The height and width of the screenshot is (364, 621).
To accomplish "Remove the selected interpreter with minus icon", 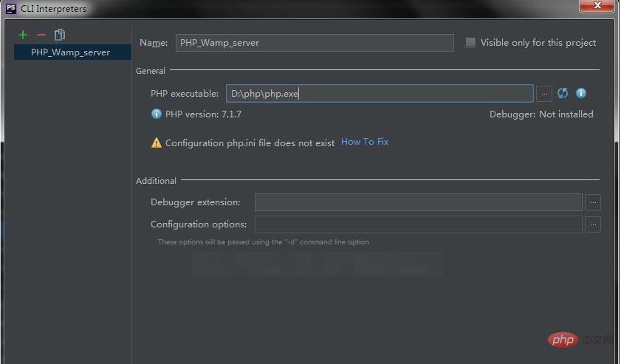I will click(41, 35).
